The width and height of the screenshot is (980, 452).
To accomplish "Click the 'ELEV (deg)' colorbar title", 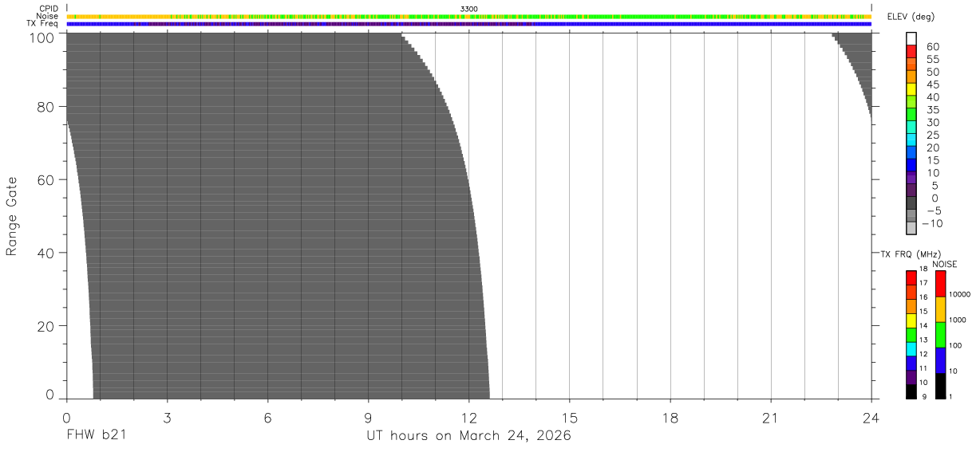I will (x=909, y=17).
